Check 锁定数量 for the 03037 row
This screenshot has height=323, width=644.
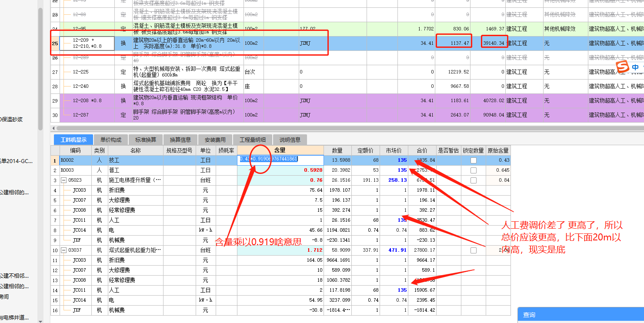pyautogui.click(x=473, y=250)
